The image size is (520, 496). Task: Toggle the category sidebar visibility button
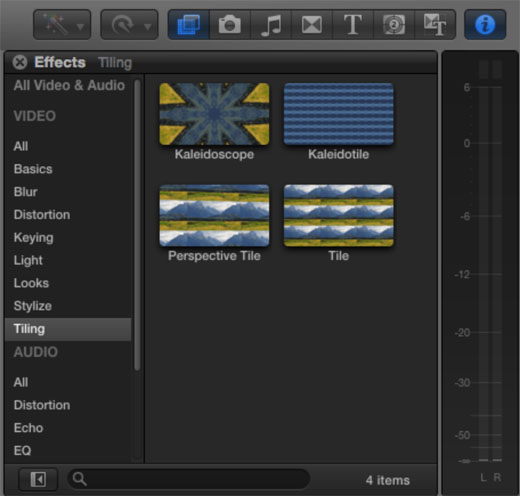pos(38,480)
